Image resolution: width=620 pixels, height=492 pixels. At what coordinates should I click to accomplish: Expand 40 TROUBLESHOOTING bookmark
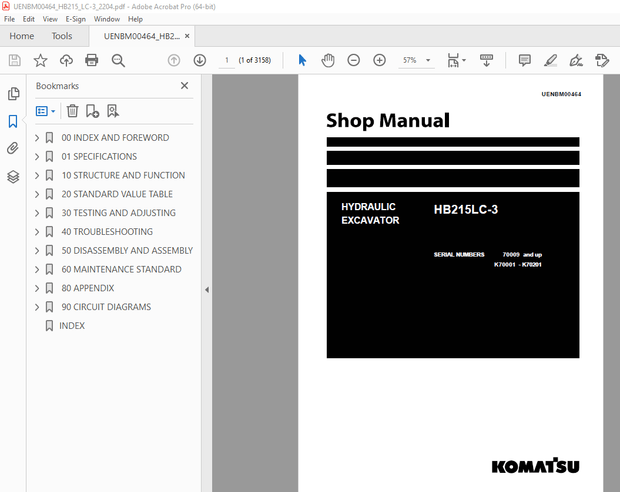[37, 232]
